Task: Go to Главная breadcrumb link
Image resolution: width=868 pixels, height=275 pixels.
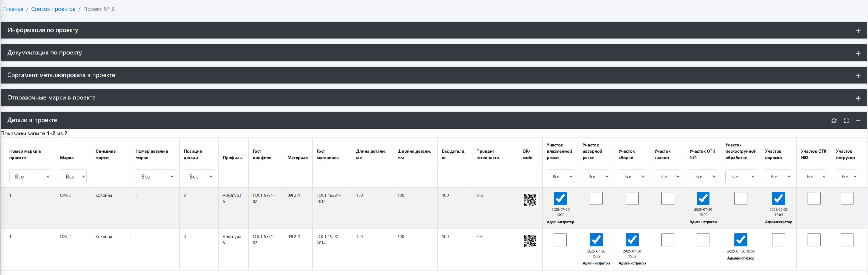Action: click(13, 9)
